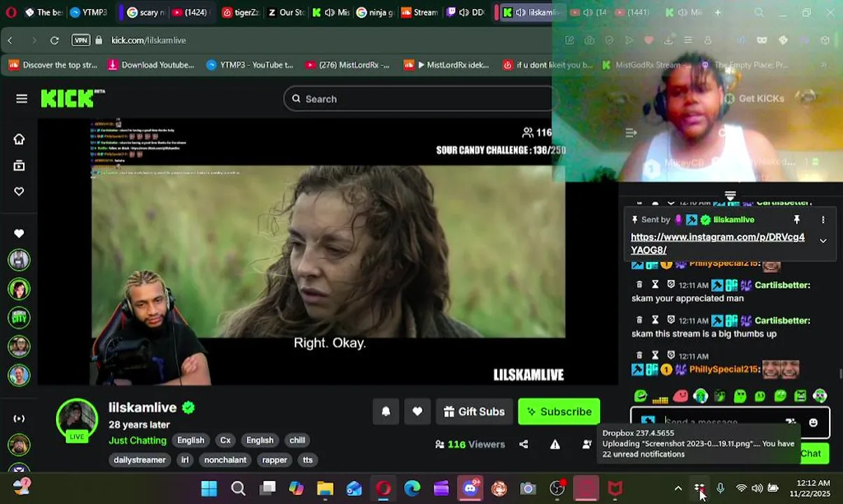Viewport: 843px width, 504px height.
Task: Click the green Subscribe button
Action: pyautogui.click(x=559, y=412)
